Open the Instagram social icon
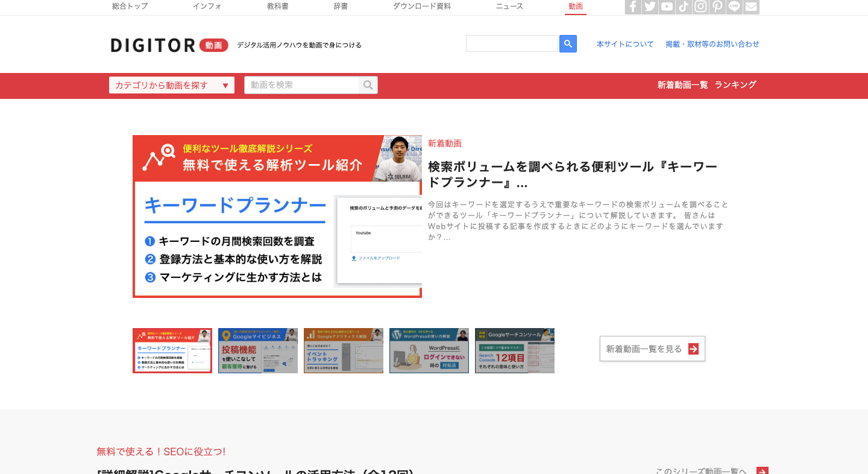 point(700,7)
